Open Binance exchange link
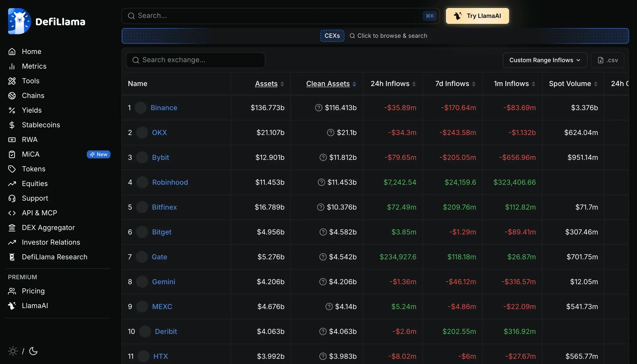This screenshot has width=637, height=364. [164, 108]
